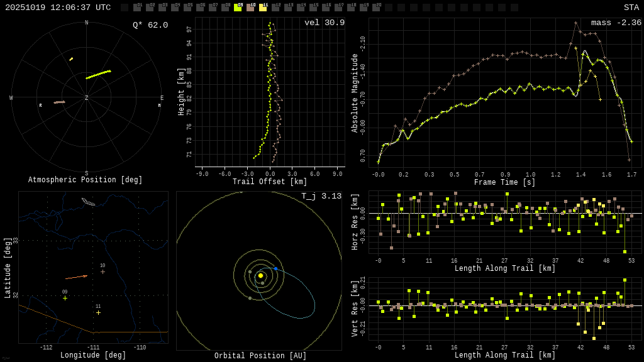Image resolution: width=644 pixels, height=362 pixels.
Task: Select the brown station 10 indicator box
Action: (250, 8)
